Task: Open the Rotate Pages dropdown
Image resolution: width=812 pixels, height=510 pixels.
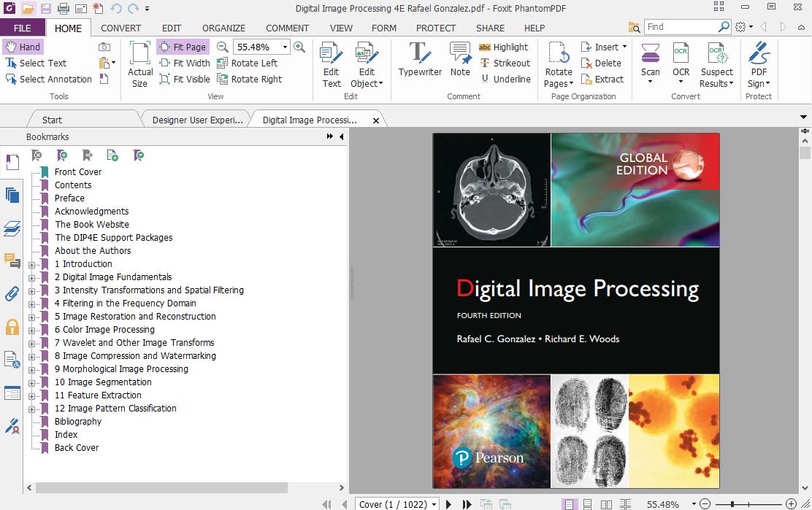Action: [x=559, y=65]
